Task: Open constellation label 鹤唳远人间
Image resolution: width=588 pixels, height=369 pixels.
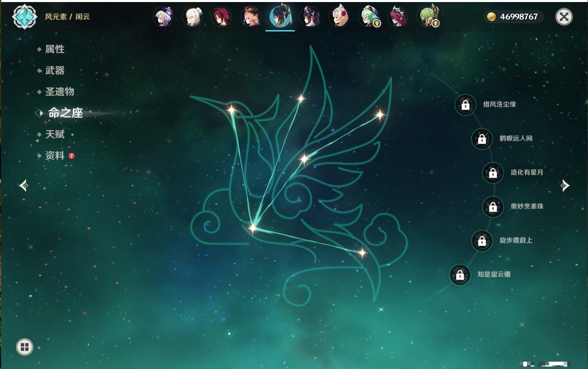Action: [x=516, y=138]
